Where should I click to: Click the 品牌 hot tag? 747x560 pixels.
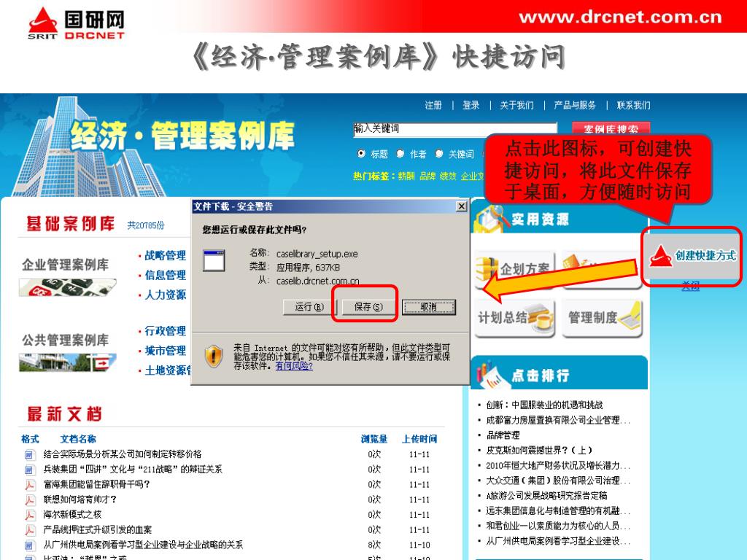(427, 176)
